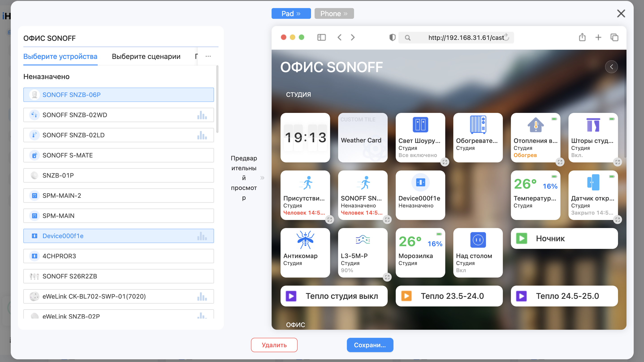This screenshot has height=362, width=644.
Task: Expand the L3-5M-P tile details
Action: coord(387,277)
